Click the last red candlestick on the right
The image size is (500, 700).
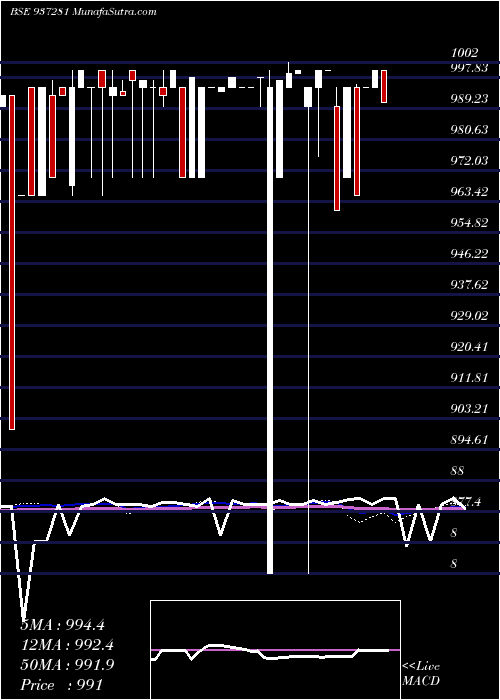coord(384,87)
